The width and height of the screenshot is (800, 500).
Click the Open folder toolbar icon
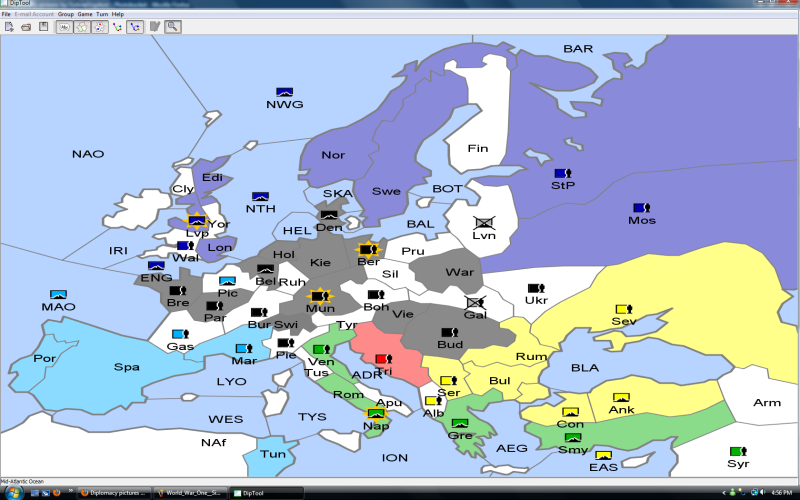25,26
